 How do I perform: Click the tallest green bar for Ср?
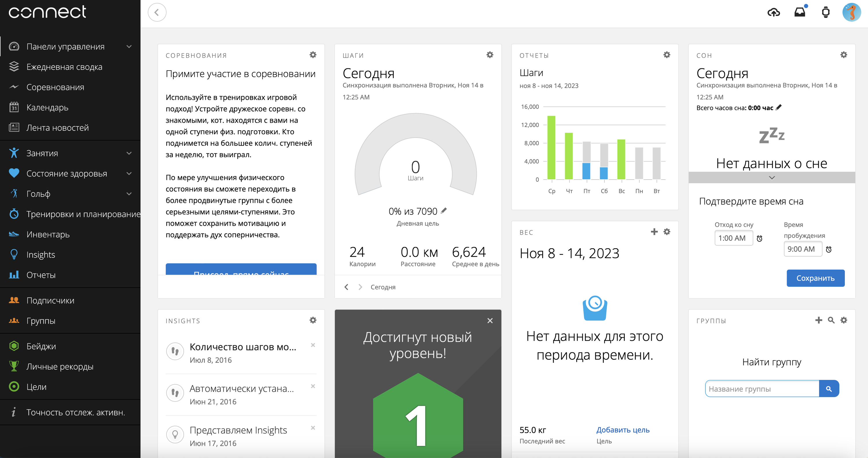point(551,147)
